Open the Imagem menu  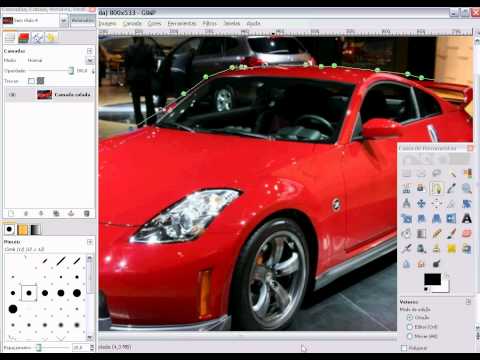click(x=107, y=23)
